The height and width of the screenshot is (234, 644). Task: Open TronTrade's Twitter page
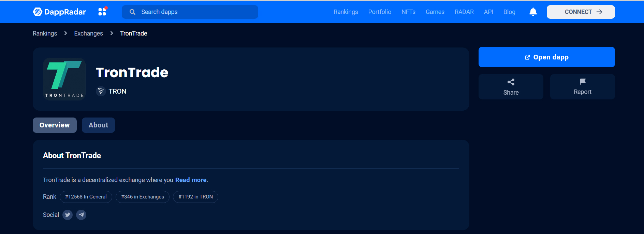point(68,215)
